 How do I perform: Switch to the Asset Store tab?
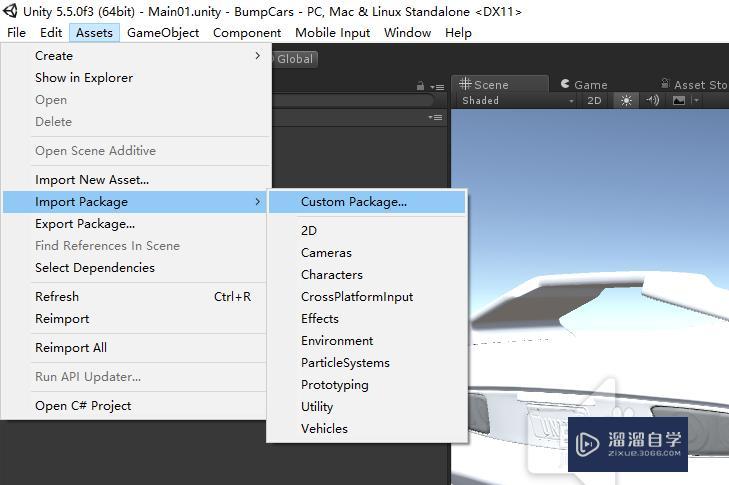tap(694, 85)
